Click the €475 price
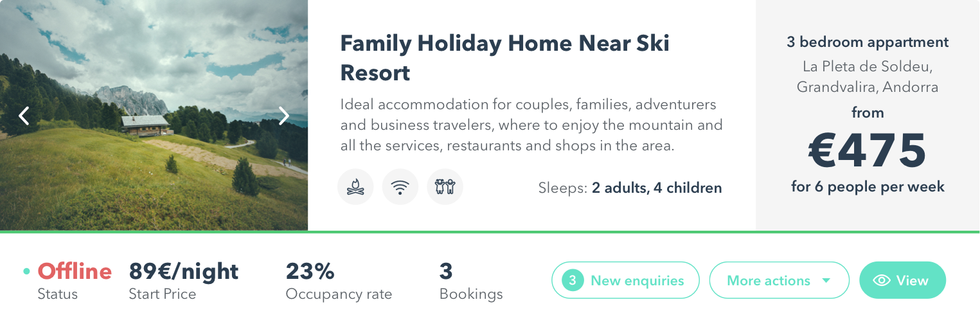The height and width of the screenshot is (329, 980). click(x=867, y=151)
